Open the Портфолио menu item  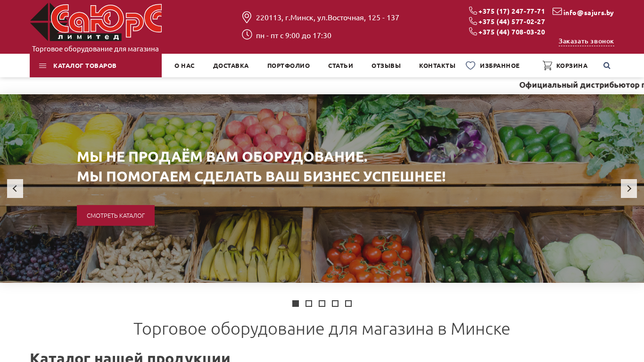(x=289, y=66)
